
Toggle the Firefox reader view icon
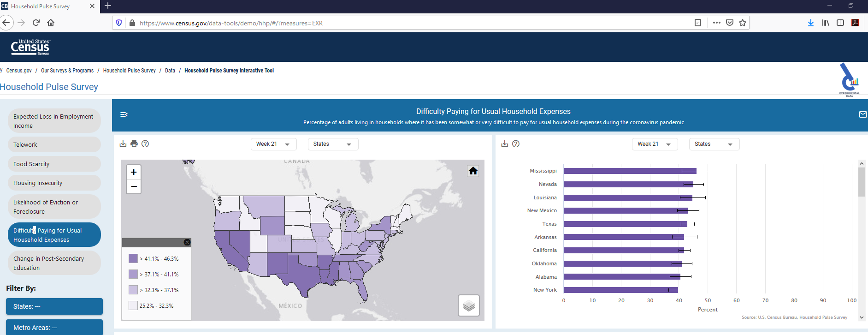pos(698,23)
